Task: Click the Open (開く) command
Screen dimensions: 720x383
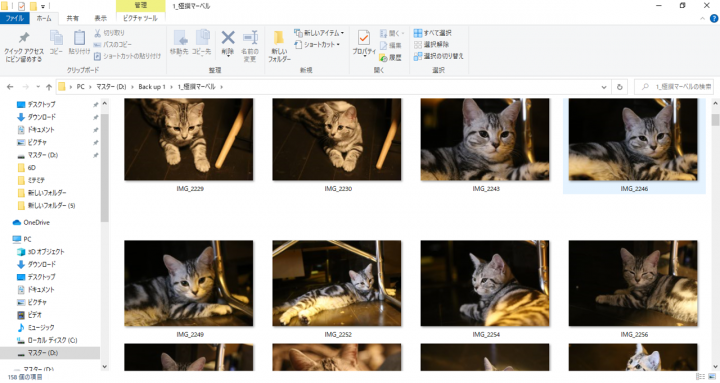Action: pos(392,34)
